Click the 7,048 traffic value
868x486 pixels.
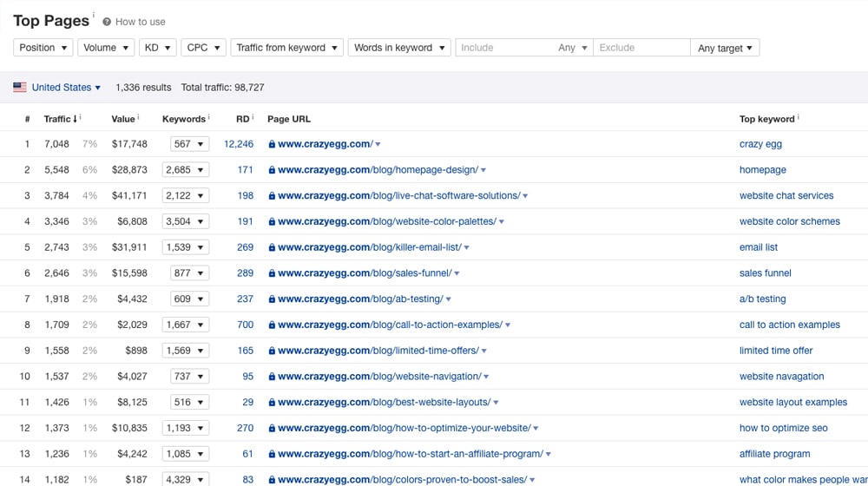[x=56, y=144]
